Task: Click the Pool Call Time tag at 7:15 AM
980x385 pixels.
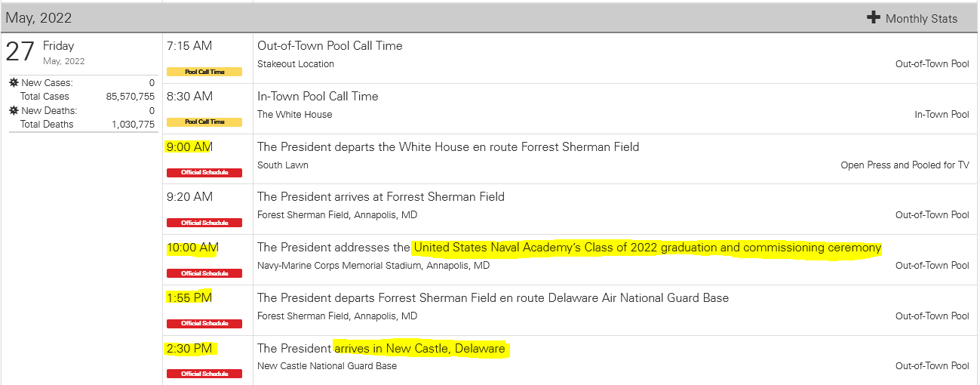Action: pos(204,72)
